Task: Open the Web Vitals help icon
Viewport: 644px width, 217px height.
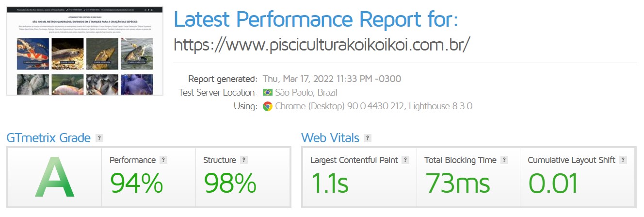Action: pyautogui.click(x=368, y=138)
